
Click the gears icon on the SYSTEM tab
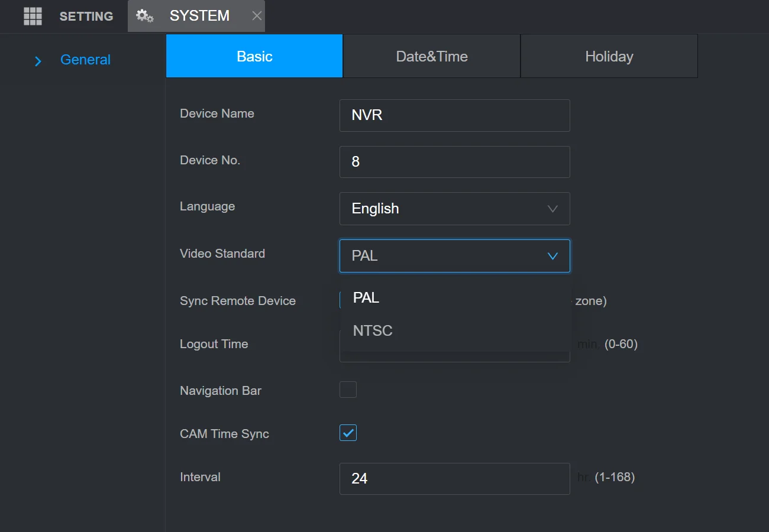145,16
